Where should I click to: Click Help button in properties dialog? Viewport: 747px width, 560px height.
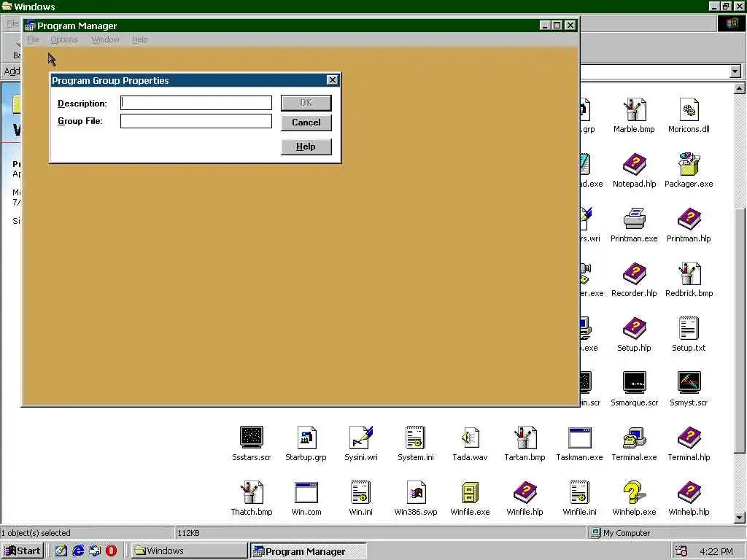click(x=306, y=147)
